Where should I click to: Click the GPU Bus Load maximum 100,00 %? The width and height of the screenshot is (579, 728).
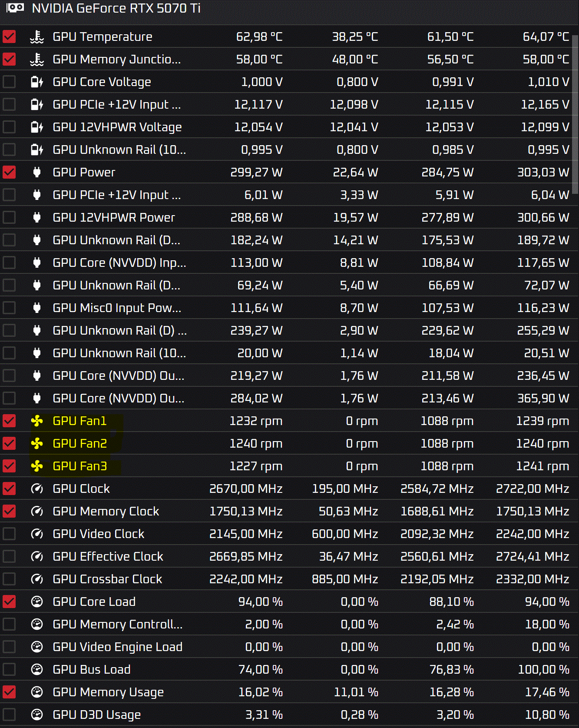pos(543,669)
